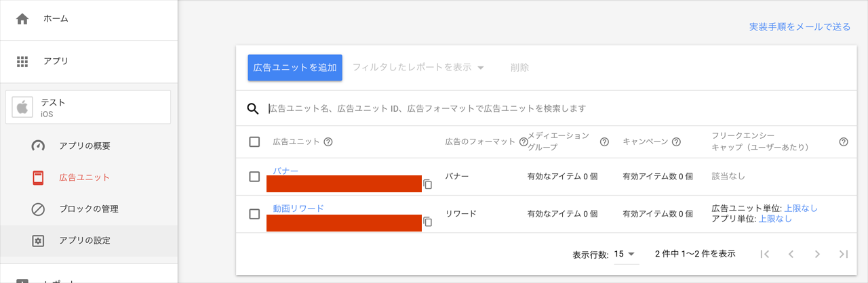
Task: Click help icon beside 広告のフォーマット header
Action: (x=523, y=142)
